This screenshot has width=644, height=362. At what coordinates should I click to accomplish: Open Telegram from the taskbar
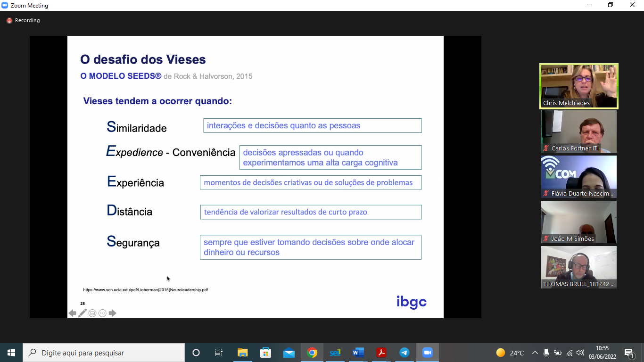(404, 352)
